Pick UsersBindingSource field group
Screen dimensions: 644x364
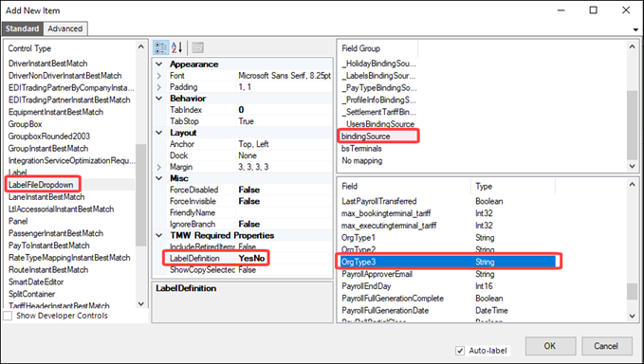coord(380,124)
